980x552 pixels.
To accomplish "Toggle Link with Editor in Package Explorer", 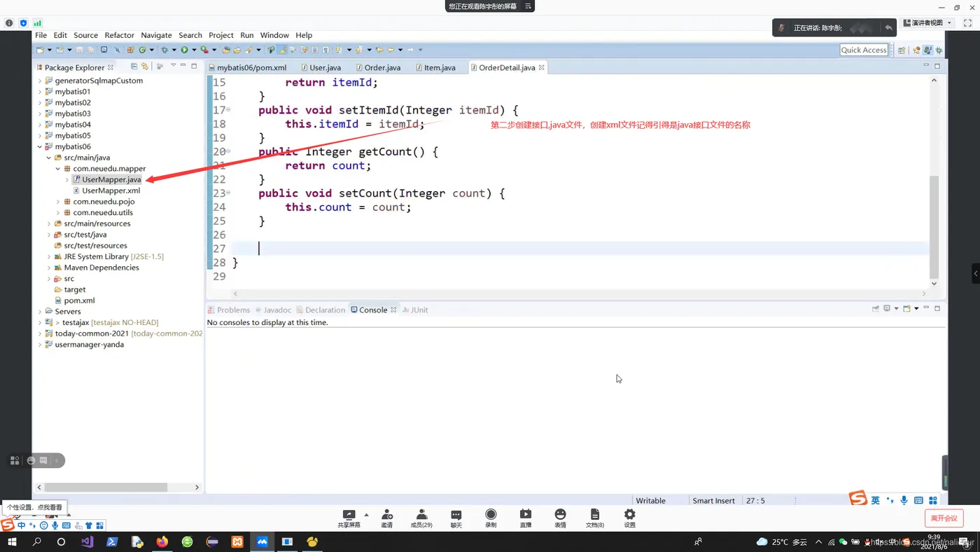I will coord(145,67).
